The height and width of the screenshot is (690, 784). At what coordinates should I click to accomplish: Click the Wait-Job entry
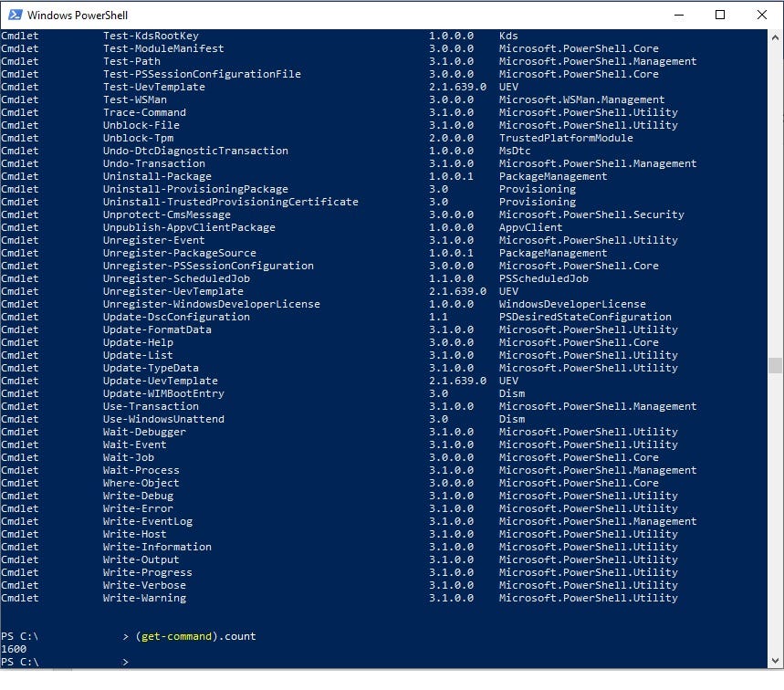[129, 457]
